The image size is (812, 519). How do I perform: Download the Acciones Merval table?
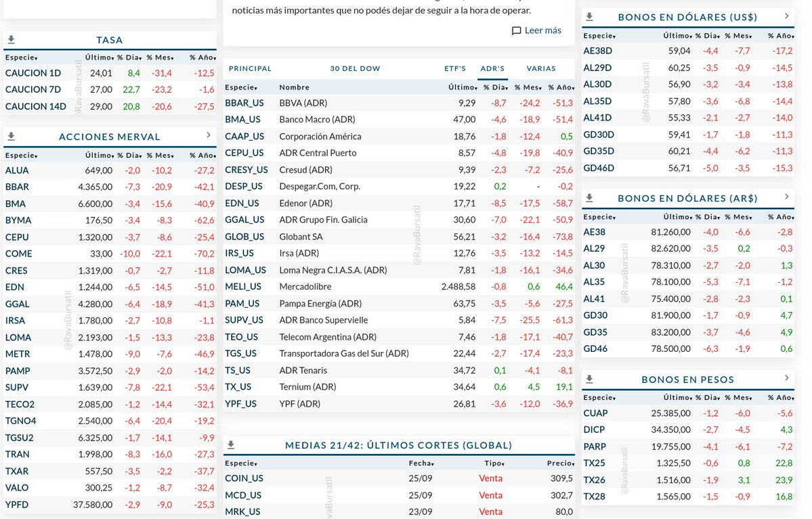[x=12, y=137]
